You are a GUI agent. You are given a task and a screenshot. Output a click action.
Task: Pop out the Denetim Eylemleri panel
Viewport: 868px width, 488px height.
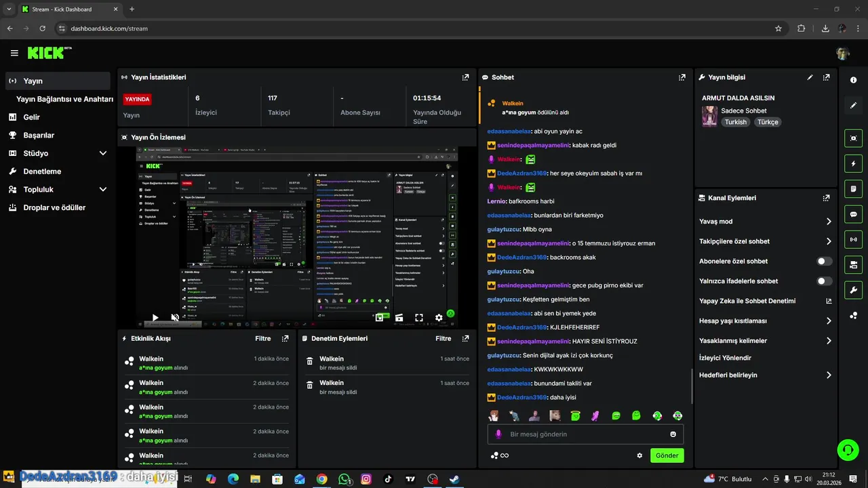465,338
